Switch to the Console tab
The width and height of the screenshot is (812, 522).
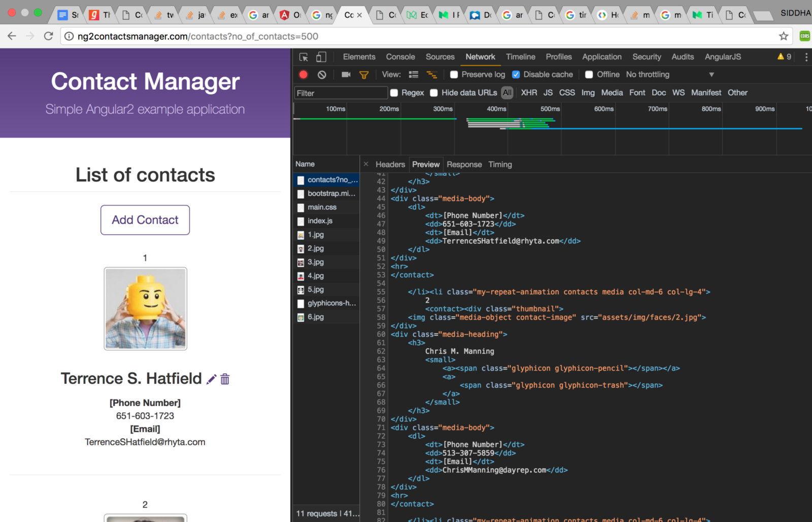coord(400,57)
